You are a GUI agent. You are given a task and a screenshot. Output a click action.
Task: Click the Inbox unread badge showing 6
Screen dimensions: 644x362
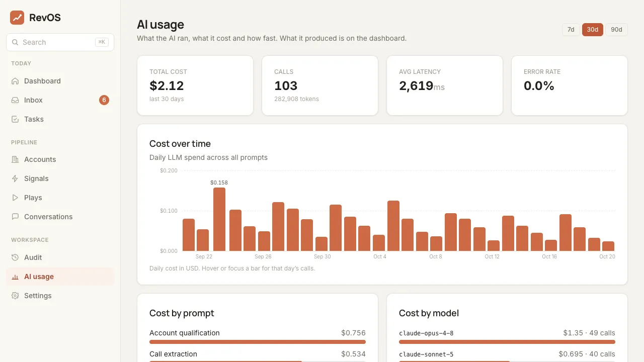pyautogui.click(x=104, y=100)
